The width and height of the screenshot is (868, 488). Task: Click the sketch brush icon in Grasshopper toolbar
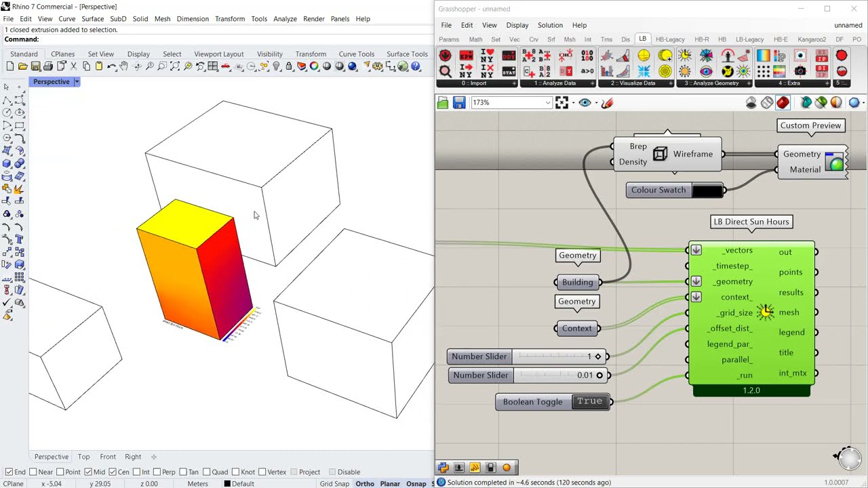(607, 102)
